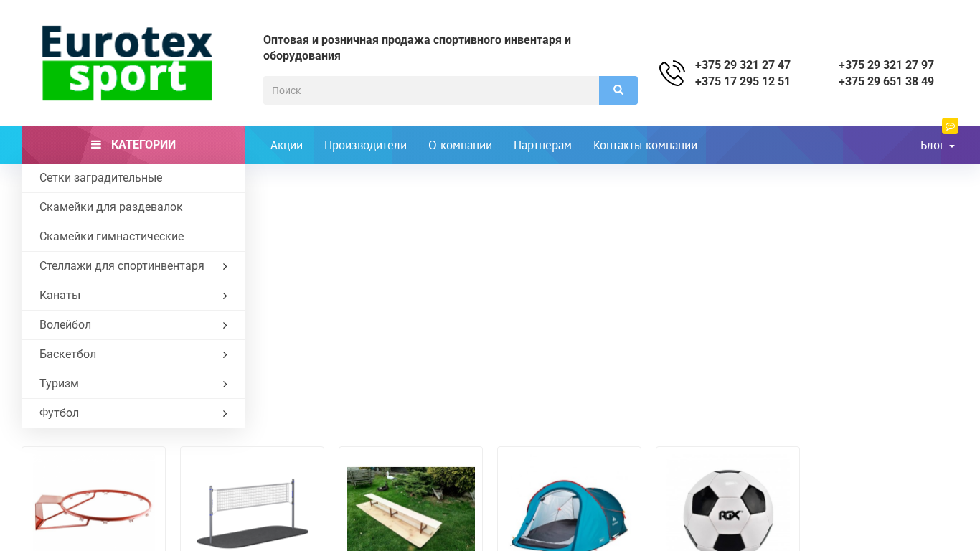This screenshot has width=980, height=551.
Task: Call number +375 29 321 27 47
Action: click(x=743, y=65)
